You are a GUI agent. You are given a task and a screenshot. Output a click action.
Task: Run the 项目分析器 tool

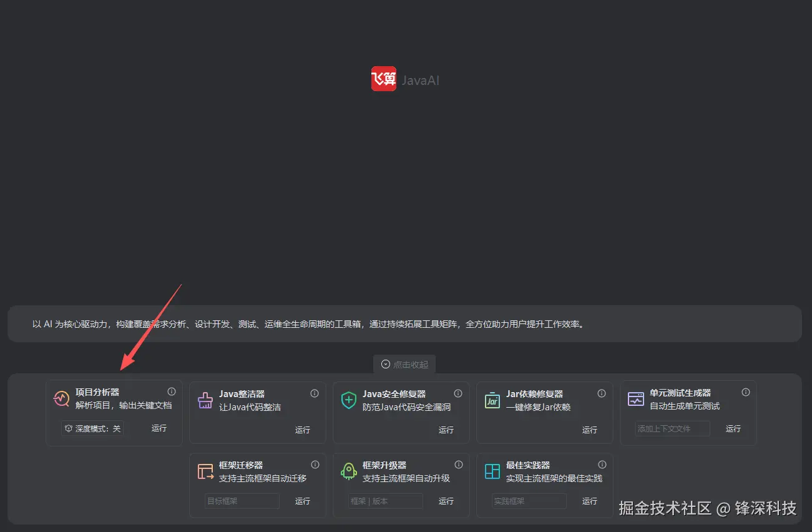159,428
